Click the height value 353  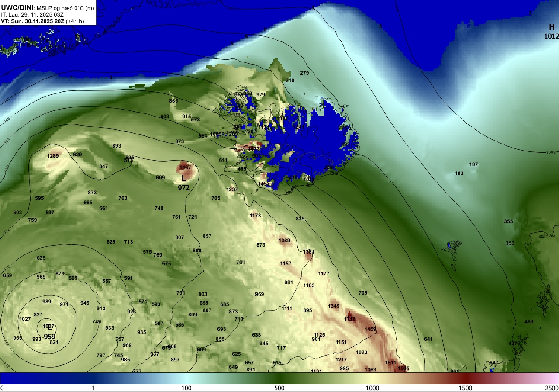point(510,243)
